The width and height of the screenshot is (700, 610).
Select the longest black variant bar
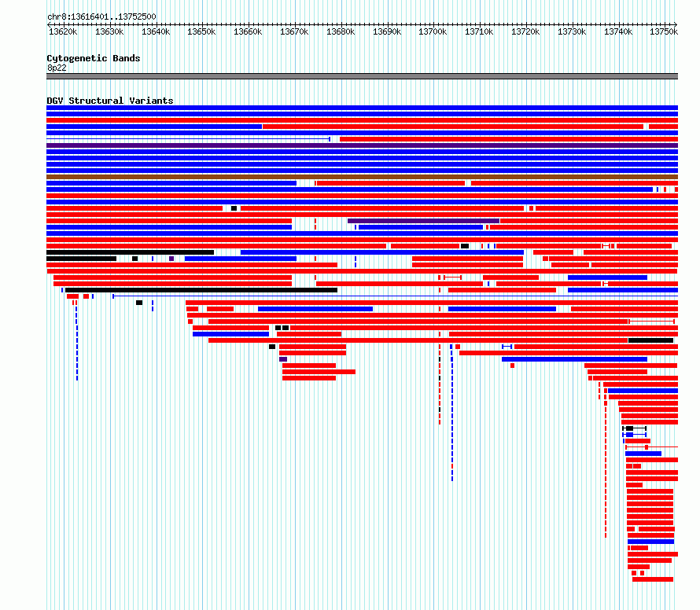coord(201,290)
